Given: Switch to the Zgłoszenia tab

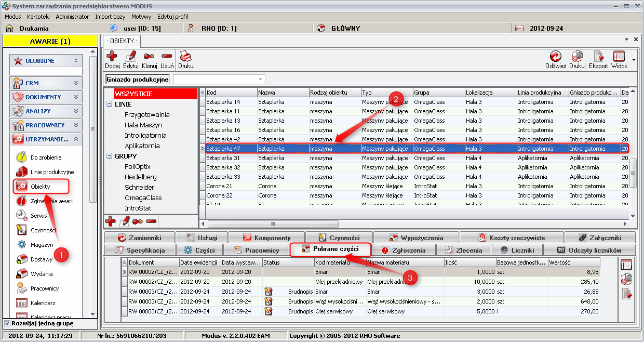Looking at the screenshot, I should [404, 250].
